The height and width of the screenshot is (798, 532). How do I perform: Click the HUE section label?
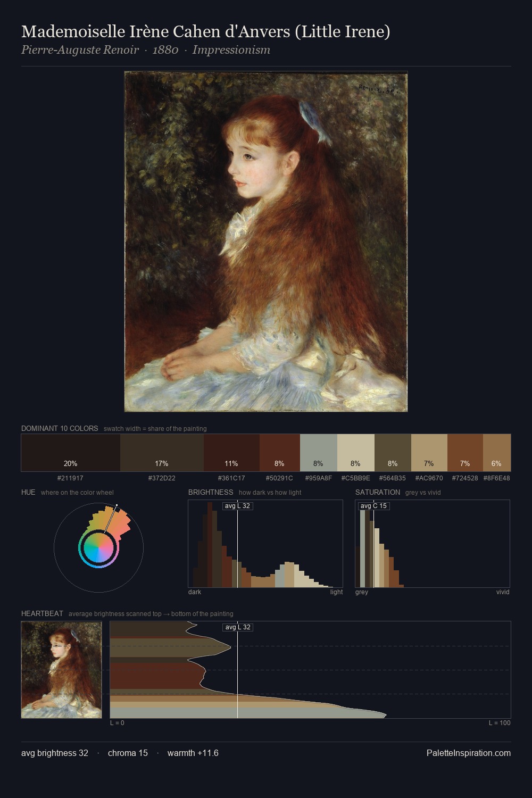click(28, 492)
